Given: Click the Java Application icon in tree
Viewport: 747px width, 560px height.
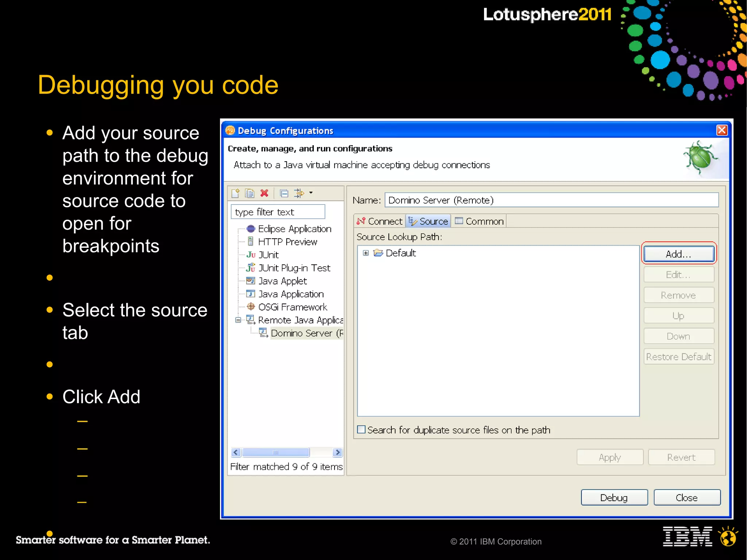Looking at the screenshot, I should pos(251,294).
